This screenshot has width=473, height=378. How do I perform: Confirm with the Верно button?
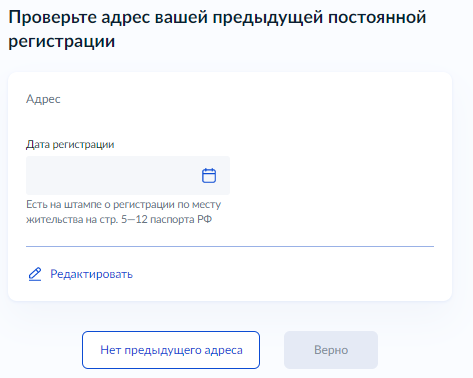tap(331, 350)
